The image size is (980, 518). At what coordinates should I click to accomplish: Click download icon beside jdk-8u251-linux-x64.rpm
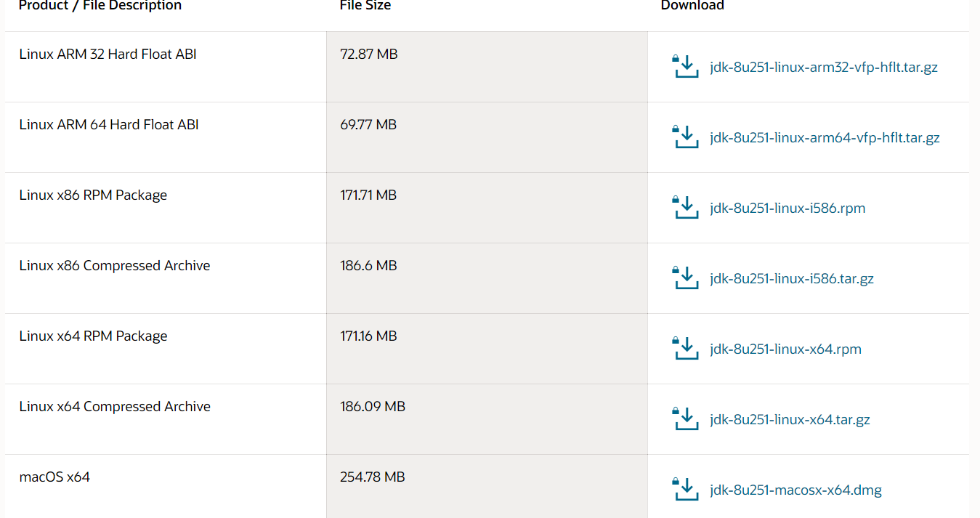coord(686,348)
